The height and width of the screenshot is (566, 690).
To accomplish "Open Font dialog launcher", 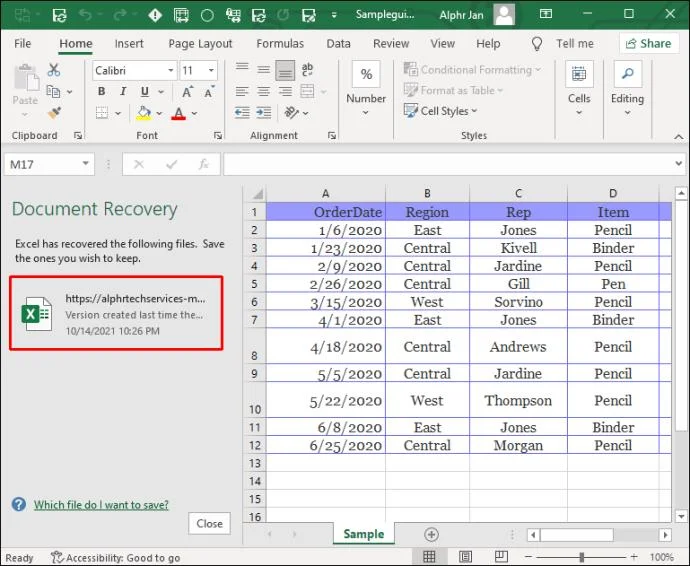I will (218, 136).
